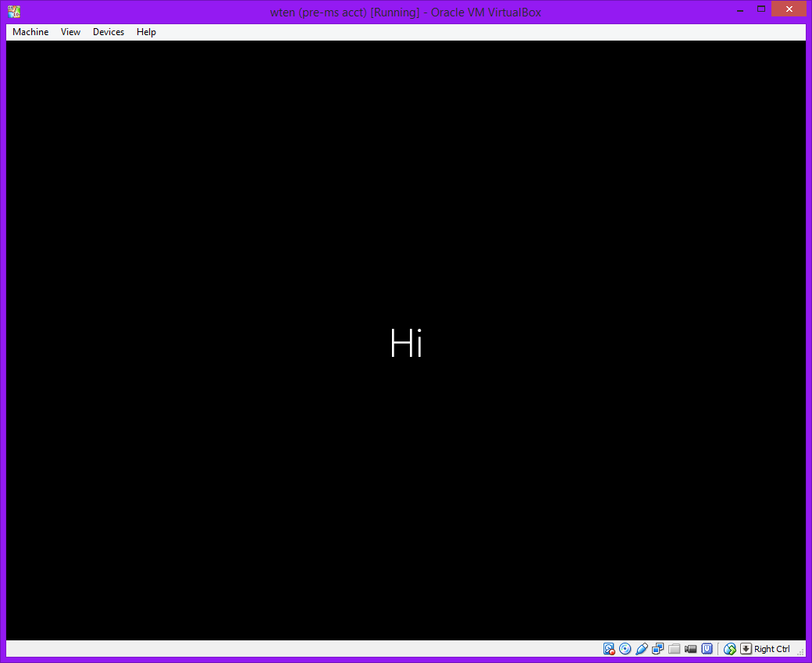Click the hard disk activity indicator icon
The height and width of the screenshot is (663, 812).
609,649
